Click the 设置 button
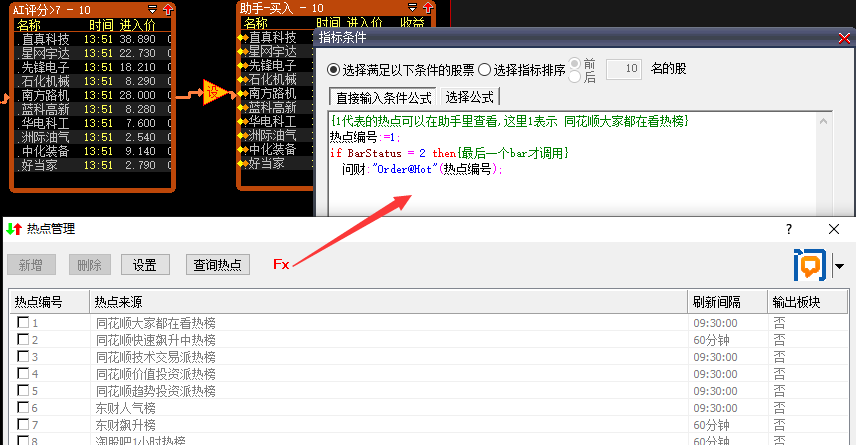The image size is (856, 445). pyautogui.click(x=145, y=265)
